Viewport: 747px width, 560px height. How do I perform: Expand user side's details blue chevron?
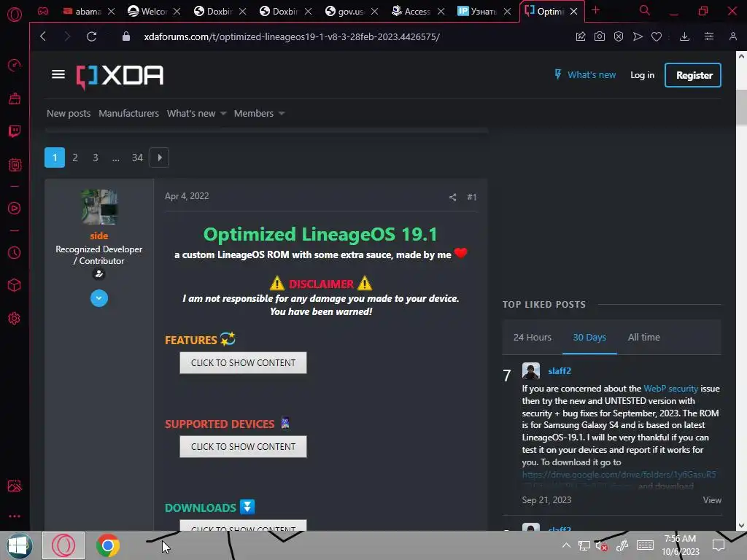(99, 298)
